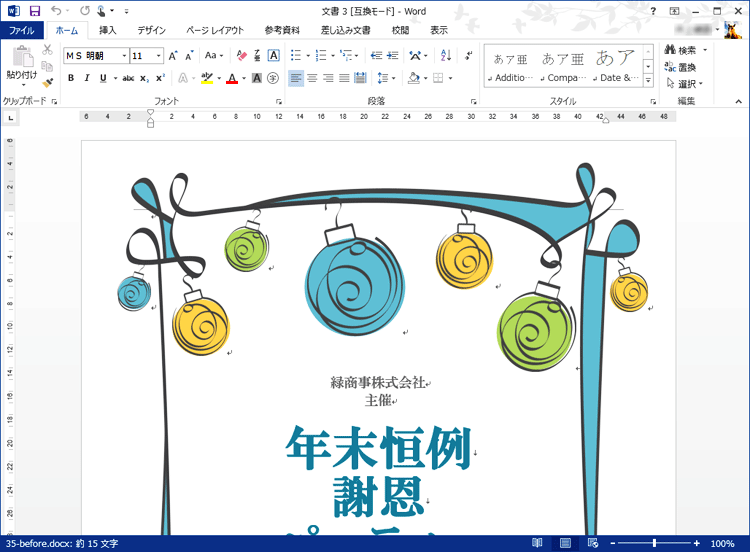Toggle Bold formatting
The image size is (750, 552).
(71, 78)
